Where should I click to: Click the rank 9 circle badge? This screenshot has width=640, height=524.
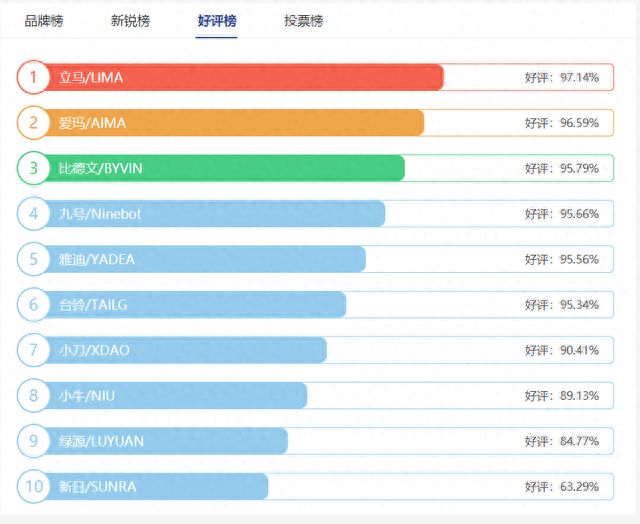pos(33,441)
